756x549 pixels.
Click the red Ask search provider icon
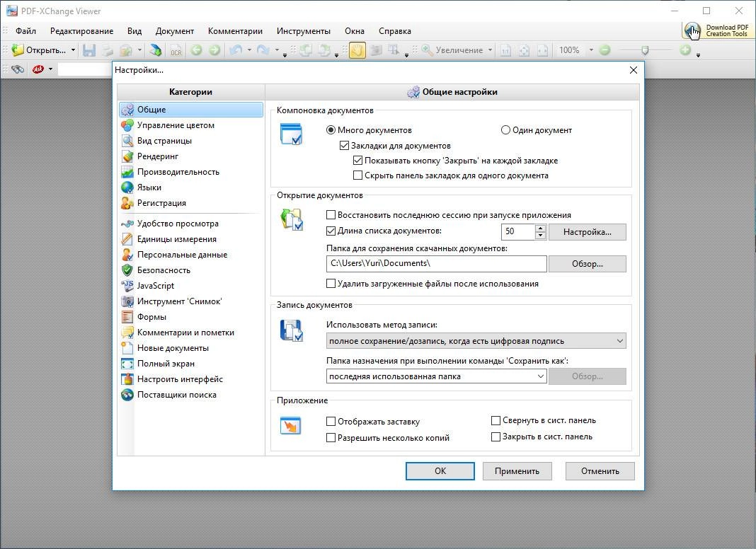tap(38, 69)
